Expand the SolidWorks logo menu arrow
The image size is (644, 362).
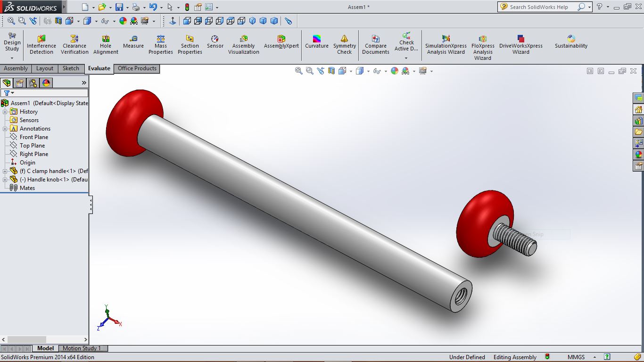[x=64, y=8]
